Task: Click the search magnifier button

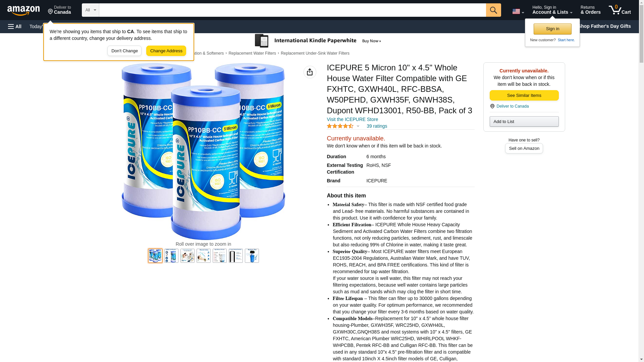Action: pos(493,10)
